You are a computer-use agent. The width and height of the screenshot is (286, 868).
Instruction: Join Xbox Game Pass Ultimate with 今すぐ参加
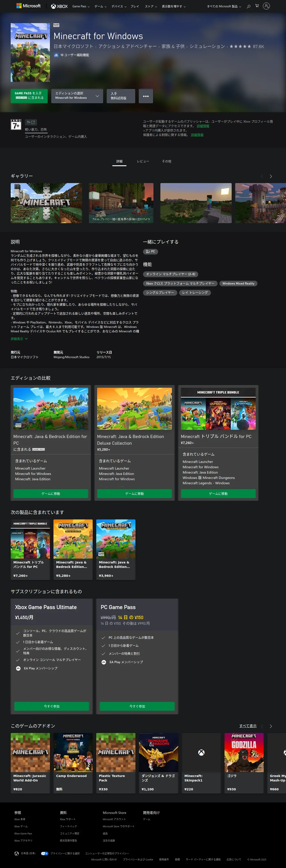coord(52,706)
